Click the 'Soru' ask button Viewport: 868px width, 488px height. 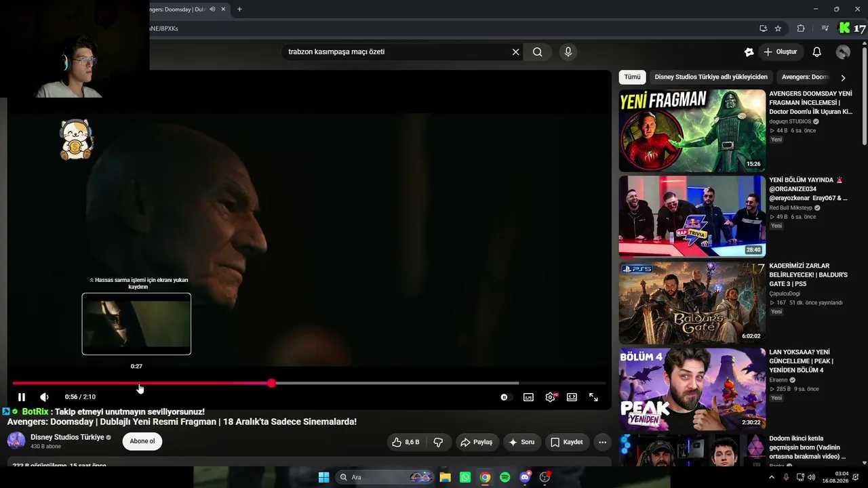[521, 443]
